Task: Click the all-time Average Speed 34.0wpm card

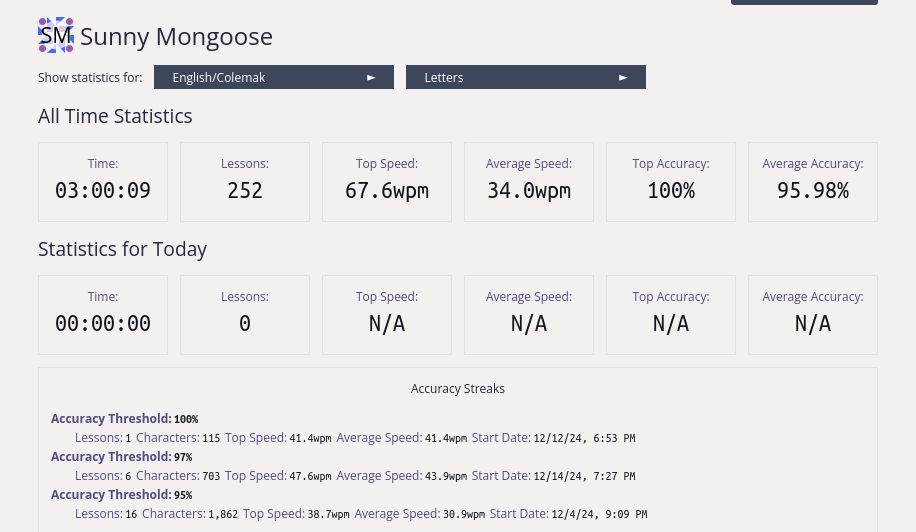Action: tap(529, 182)
